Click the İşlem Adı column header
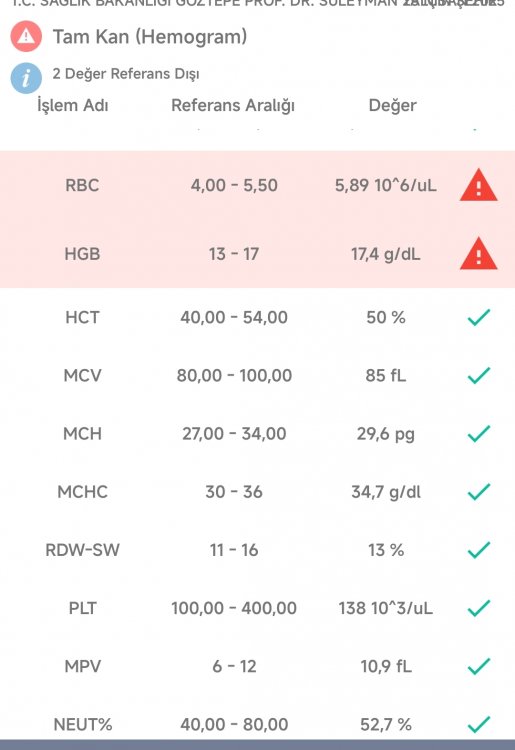Screen dimensions: 515x750 [x=73, y=105]
